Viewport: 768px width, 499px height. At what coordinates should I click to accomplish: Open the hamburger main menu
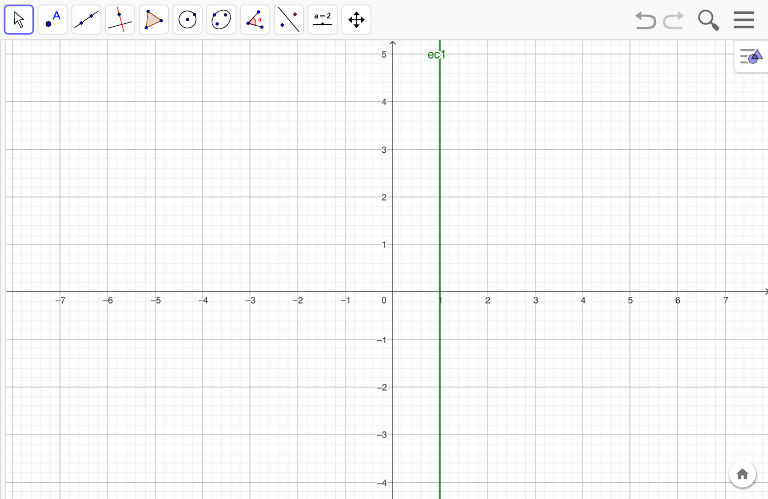pyautogui.click(x=744, y=20)
